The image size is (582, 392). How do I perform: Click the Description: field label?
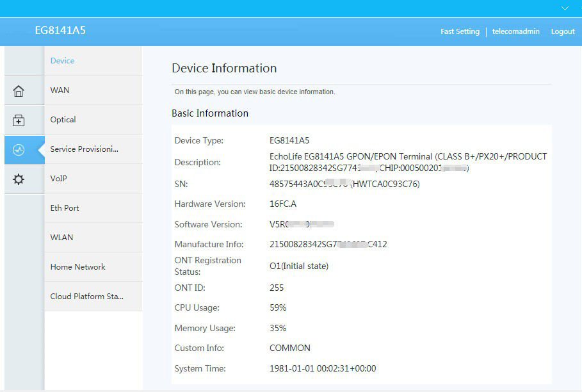pyautogui.click(x=198, y=162)
